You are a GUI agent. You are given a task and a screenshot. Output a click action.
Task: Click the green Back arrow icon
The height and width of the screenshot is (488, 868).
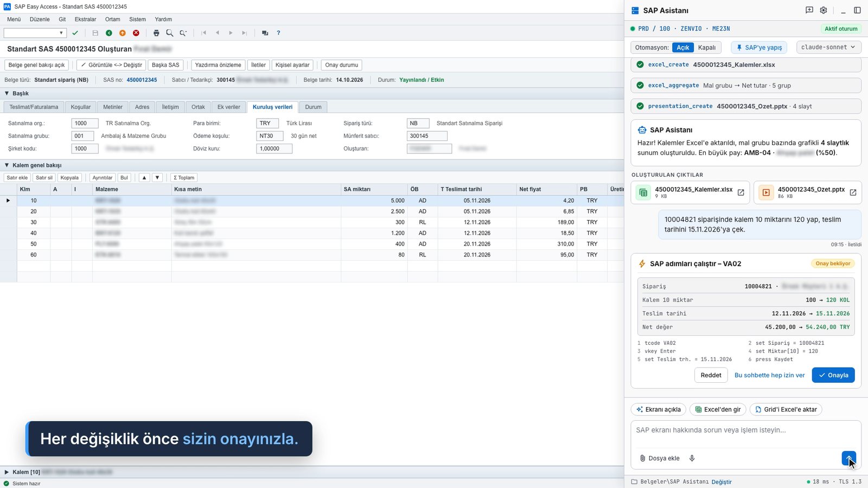pyautogui.click(x=109, y=33)
